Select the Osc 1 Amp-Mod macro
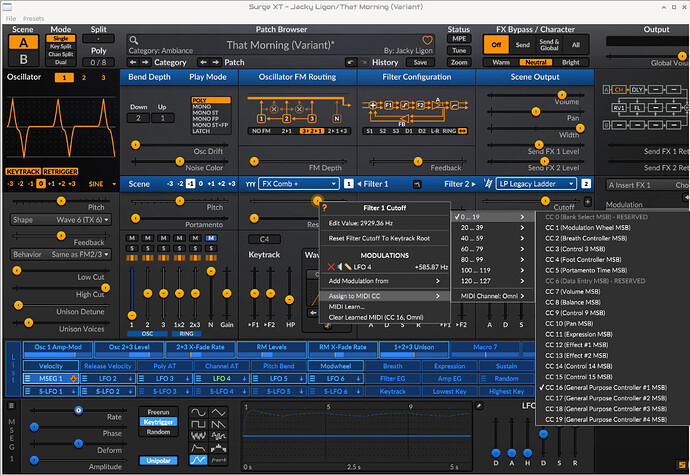This screenshot has height=475, width=690. coord(58,350)
